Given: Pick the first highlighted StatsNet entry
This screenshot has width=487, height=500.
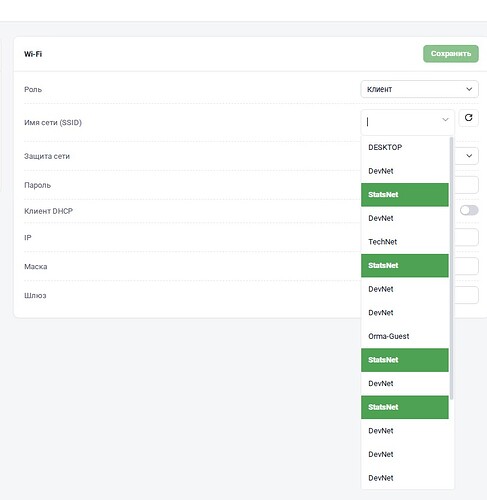Looking at the screenshot, I should point(405,195).
